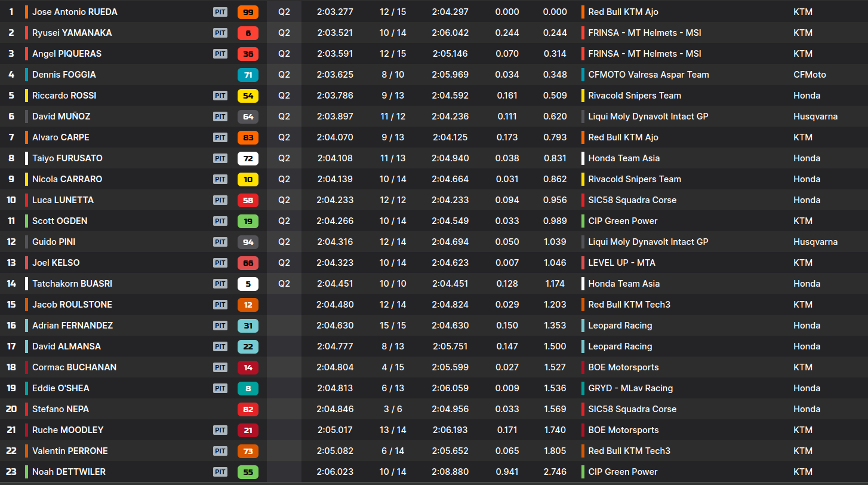Select Luca LUNETTA's name in position 10
Image resolution: width=868 pixels, height=485 pixels.
click(x=63, y=200)
